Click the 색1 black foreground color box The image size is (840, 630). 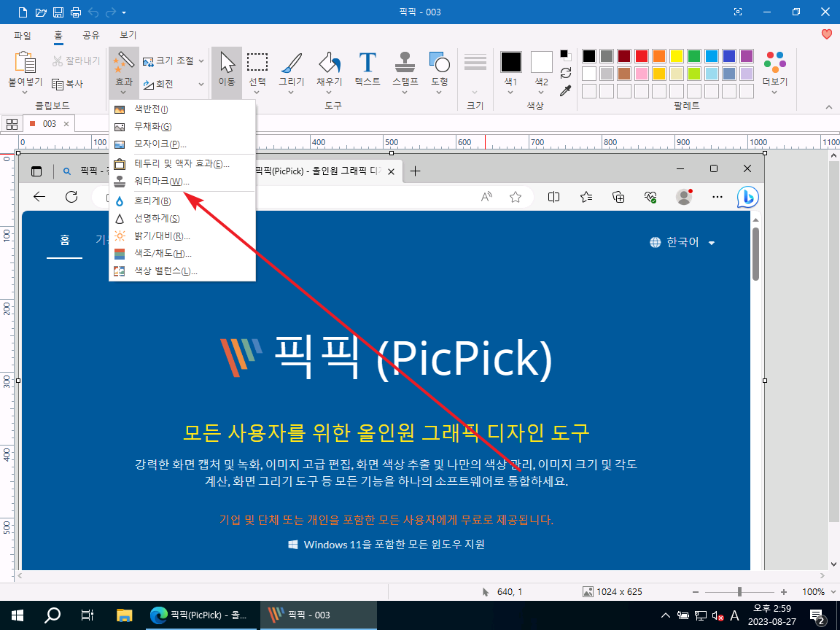510,62
